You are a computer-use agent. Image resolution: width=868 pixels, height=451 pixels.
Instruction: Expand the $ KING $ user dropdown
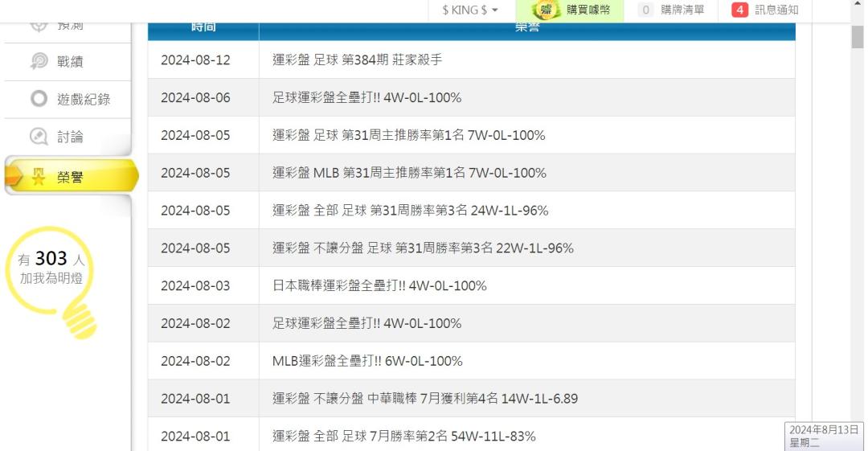(470, 10)
